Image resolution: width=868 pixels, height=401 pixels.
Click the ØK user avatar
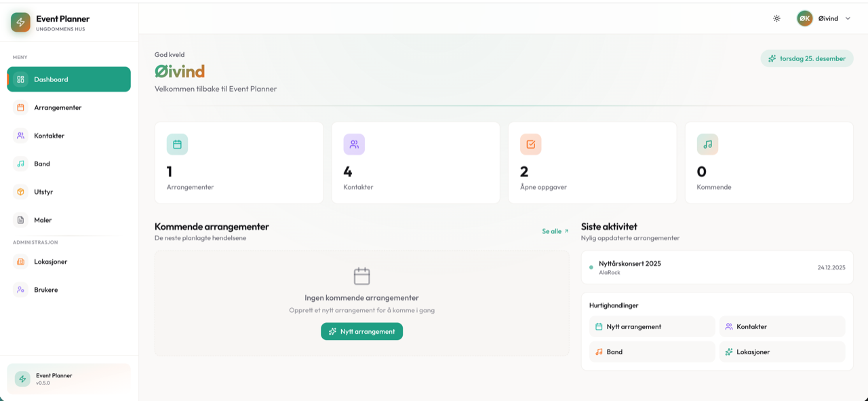804,18
